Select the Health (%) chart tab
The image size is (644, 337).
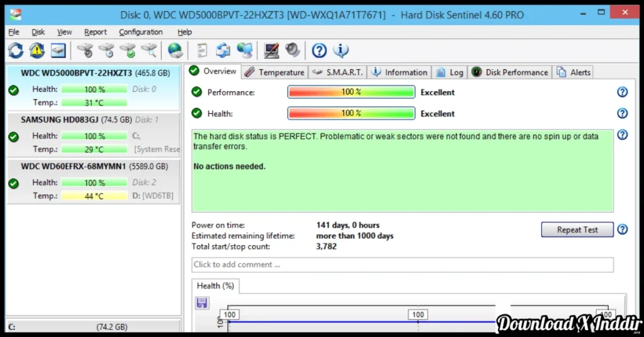[x=215, y=285]
